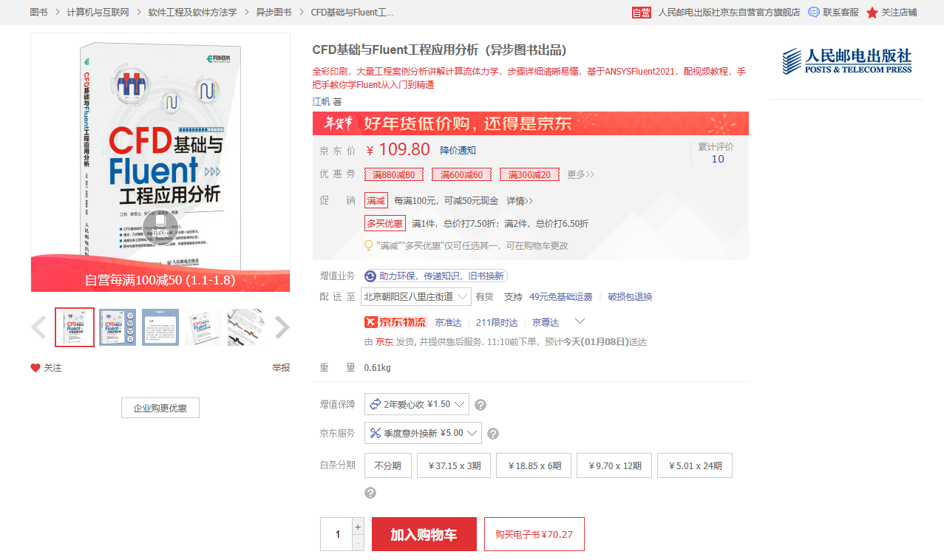Open the 2年爱心收 protection dropdown

pos(416,405)
